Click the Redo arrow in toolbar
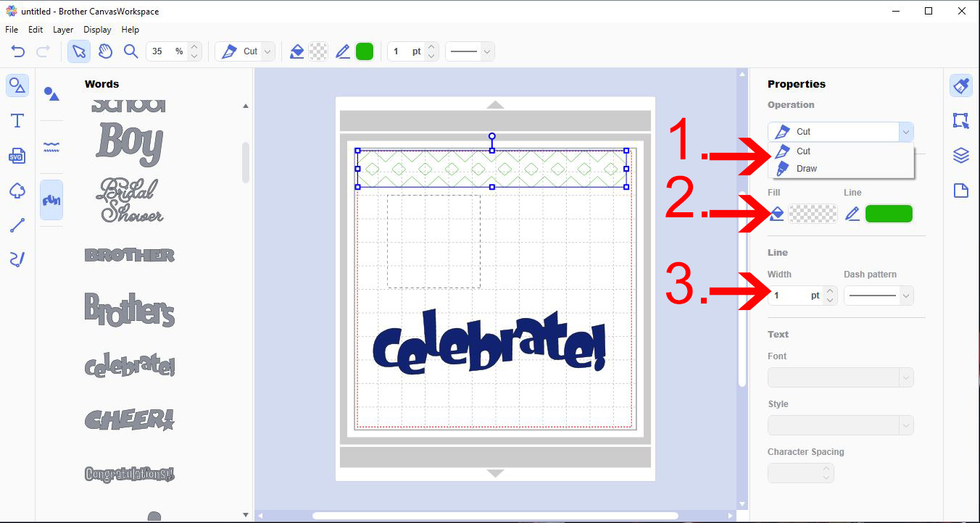Image resolution: width=980 pixels, height=523 pixels. pyautogui.click(x=43, y=51)
